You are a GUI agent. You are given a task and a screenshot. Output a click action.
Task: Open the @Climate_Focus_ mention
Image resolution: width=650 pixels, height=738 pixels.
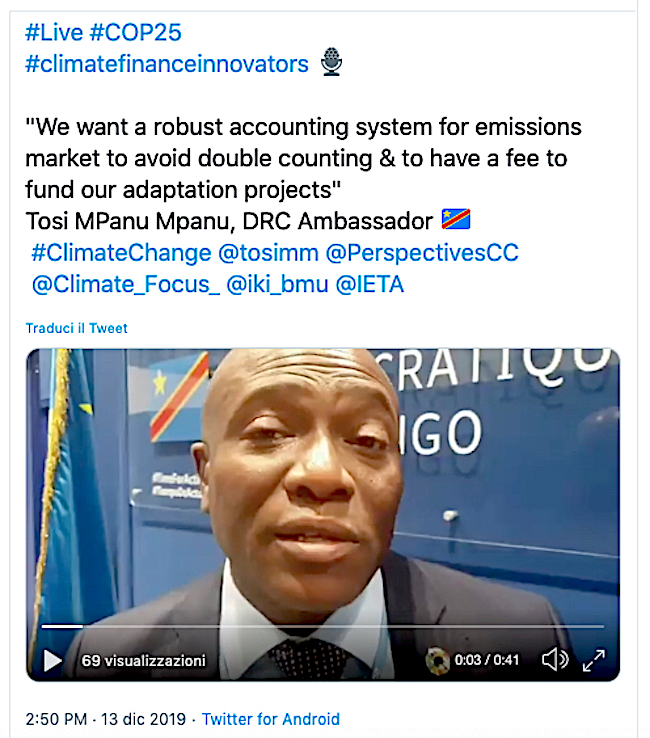(x=125, y=285)
